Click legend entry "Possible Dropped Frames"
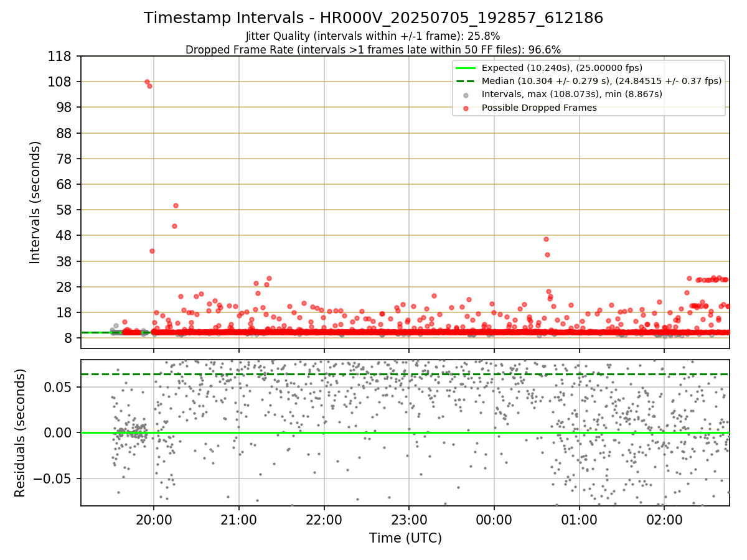This screenshot has width=747, height=560. 539,108
